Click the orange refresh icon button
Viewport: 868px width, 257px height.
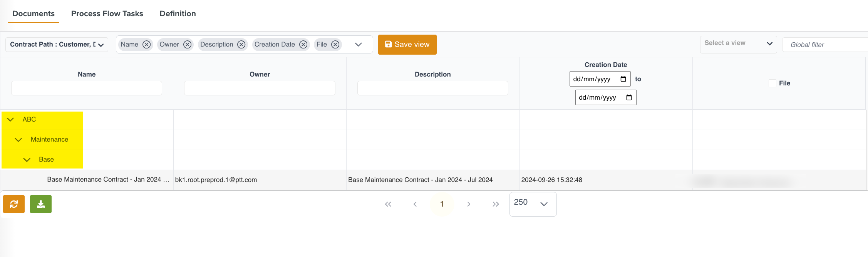click(x=14, y=204)
